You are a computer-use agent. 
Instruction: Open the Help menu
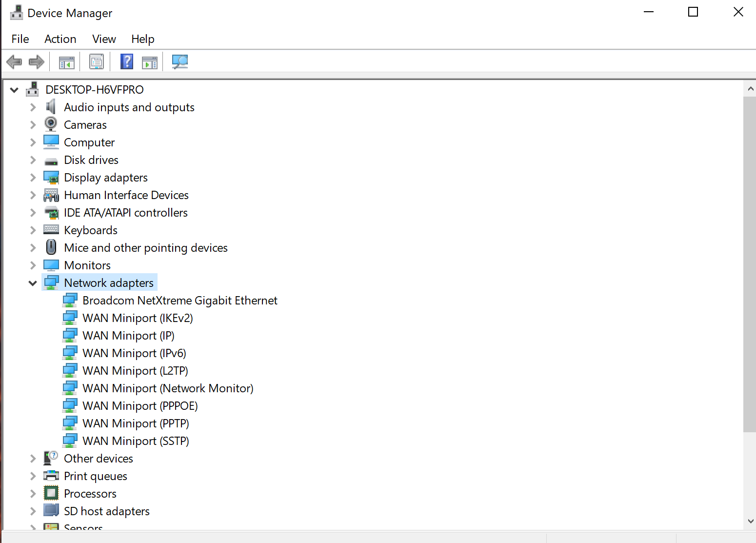coord(143,39)
